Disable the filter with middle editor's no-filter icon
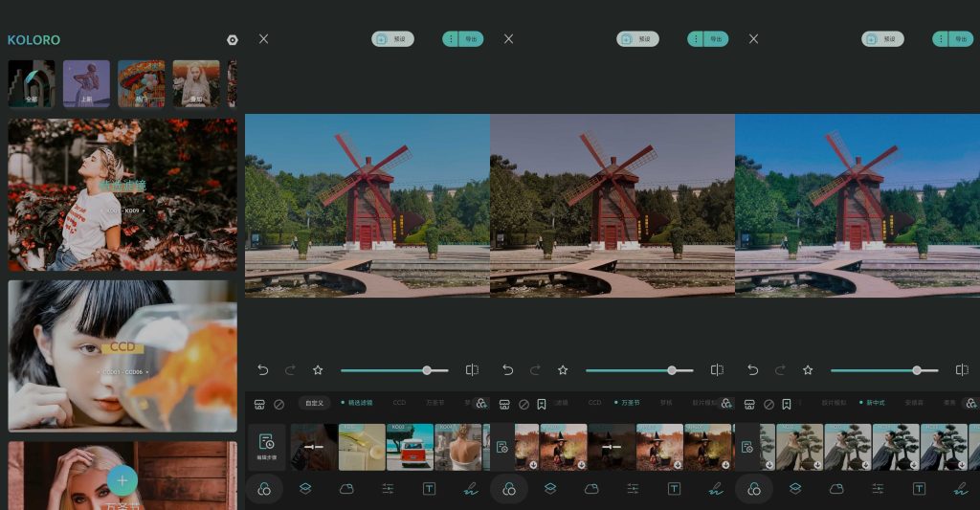The image size is (980, 510). point(523,404)
